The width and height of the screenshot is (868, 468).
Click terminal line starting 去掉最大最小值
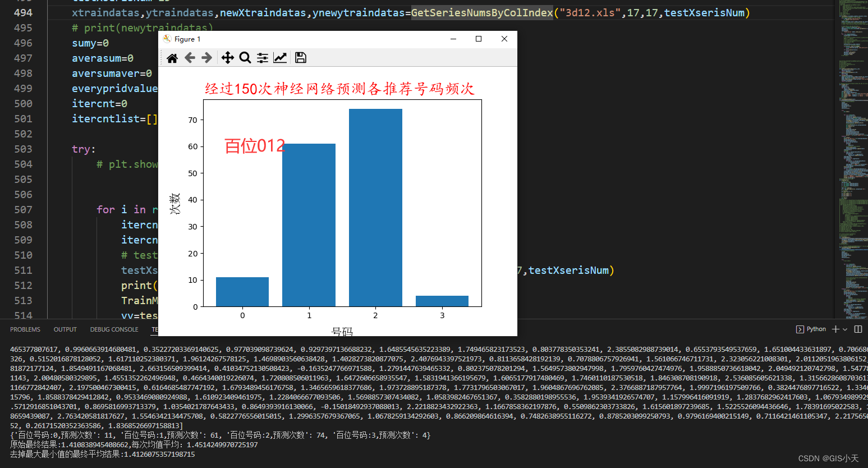102,454
